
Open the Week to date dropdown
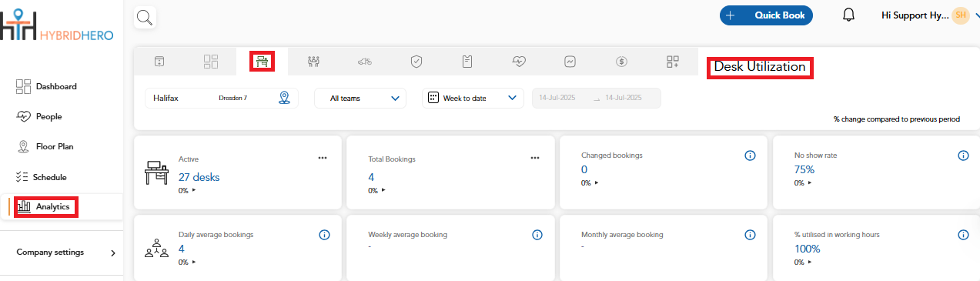[x=473, y=98]
